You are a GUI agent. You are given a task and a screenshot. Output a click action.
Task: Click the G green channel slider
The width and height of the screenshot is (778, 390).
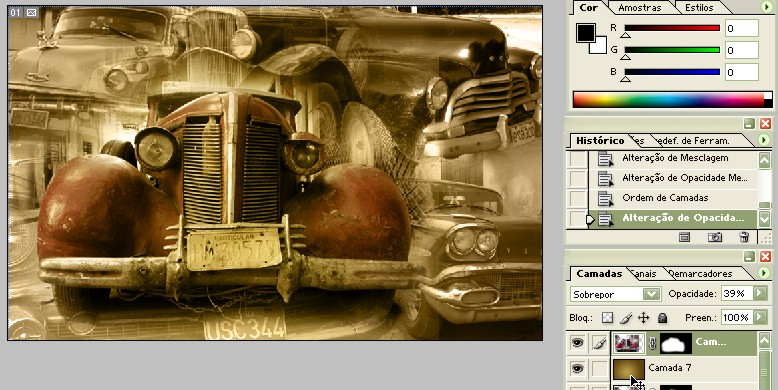click(672, 50)
